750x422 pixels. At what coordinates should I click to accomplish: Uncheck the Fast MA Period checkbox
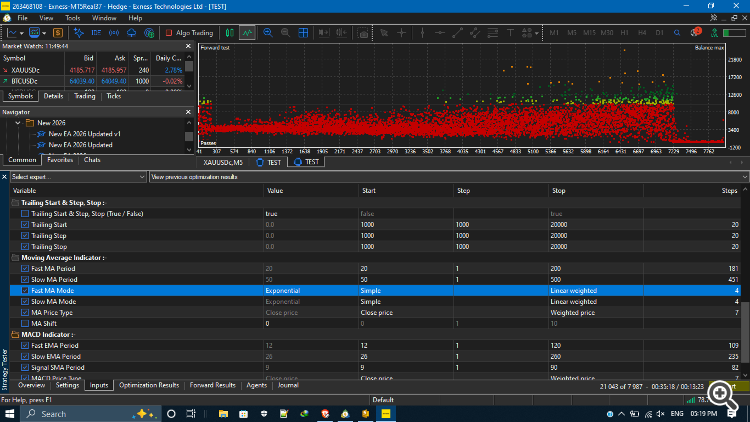coord(25,269)
